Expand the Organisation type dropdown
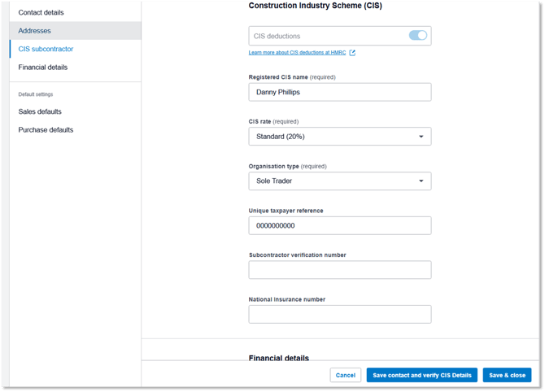 pyautogui.click(x=339, y=181)
